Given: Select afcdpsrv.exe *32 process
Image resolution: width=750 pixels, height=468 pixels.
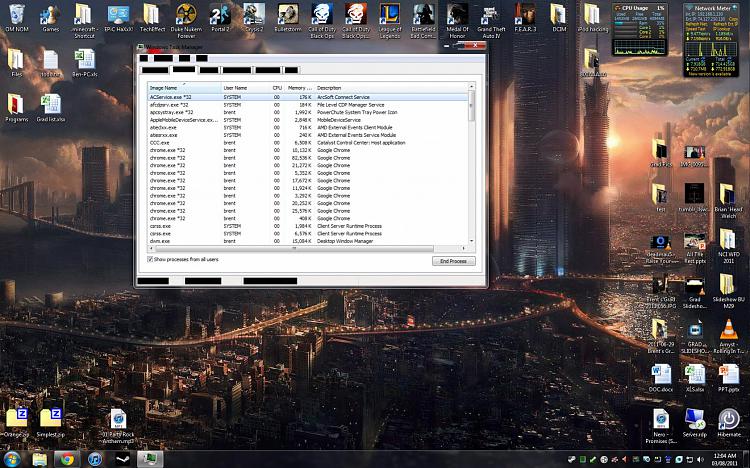Looking at the screenshot, I should (x=308, y=105).
